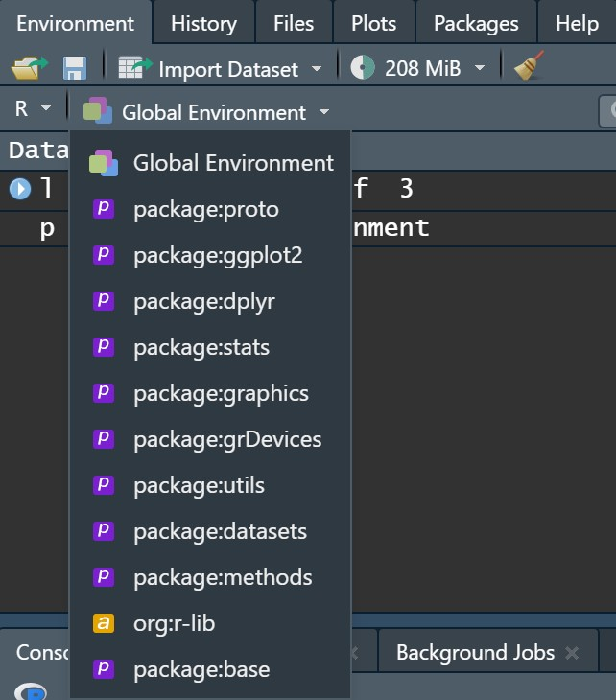Image resolution: width=616 pixels, height=700 pixels.
Task: Clear workspace objects with the broom icon
Action: pyautogui.click(x=530, y=66)
